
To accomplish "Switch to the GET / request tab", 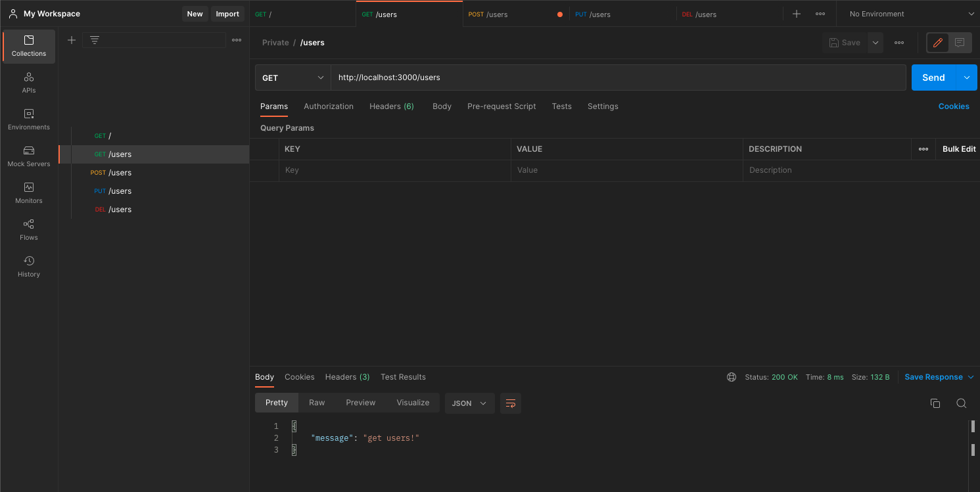I will [302, 14].
